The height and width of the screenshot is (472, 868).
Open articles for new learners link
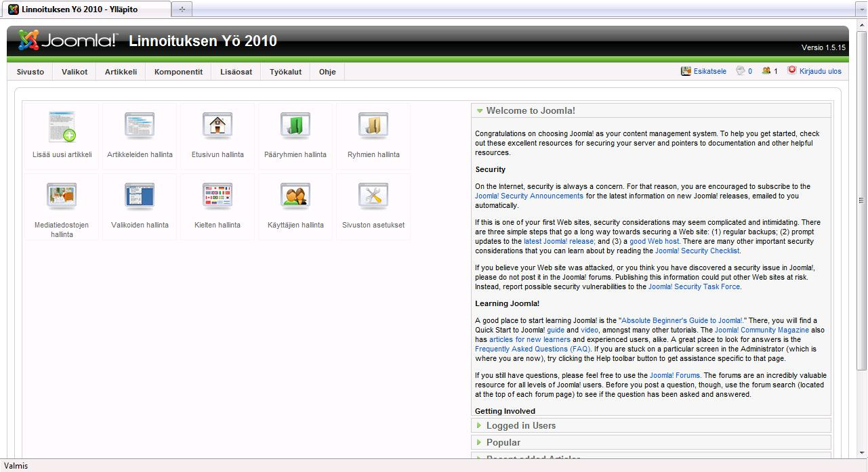click(530, 339)
